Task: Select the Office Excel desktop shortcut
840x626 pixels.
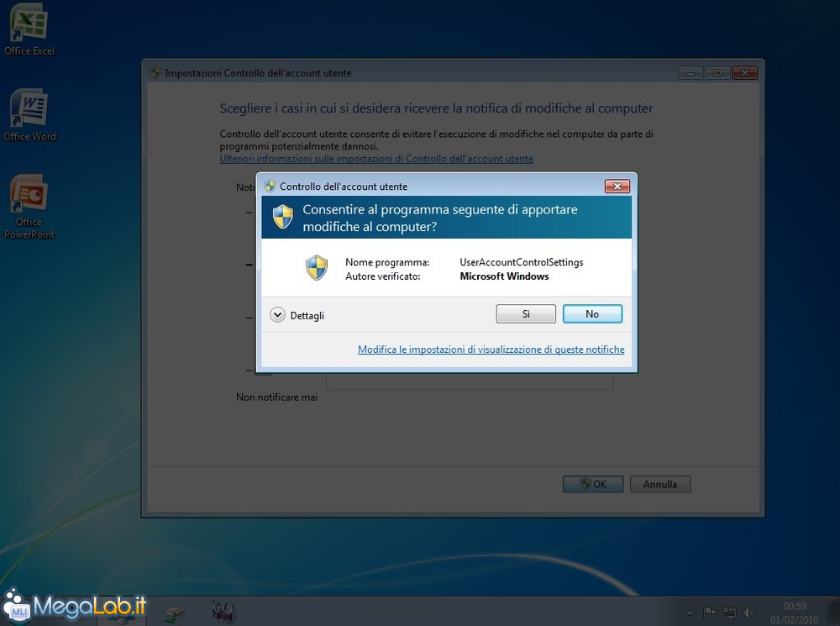Action: [29, 30]
